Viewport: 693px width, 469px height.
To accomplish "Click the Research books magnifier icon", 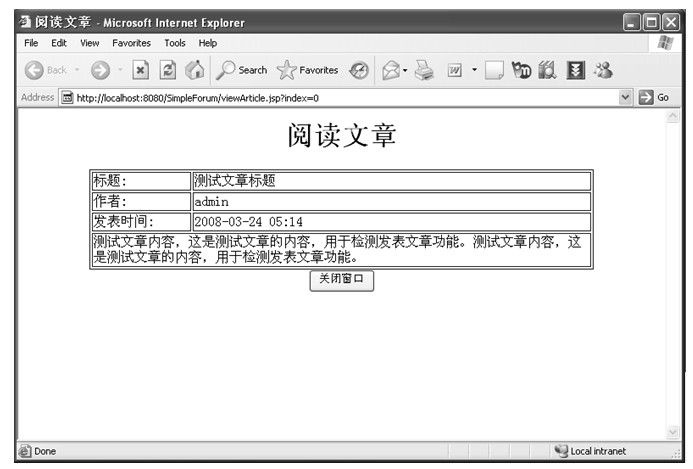I will point(548,70).
